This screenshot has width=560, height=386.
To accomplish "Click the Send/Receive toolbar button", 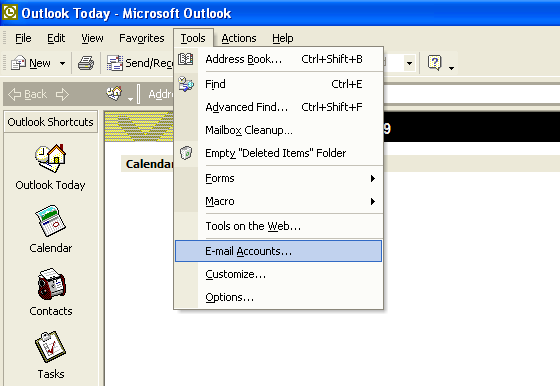I will [140, 63].
